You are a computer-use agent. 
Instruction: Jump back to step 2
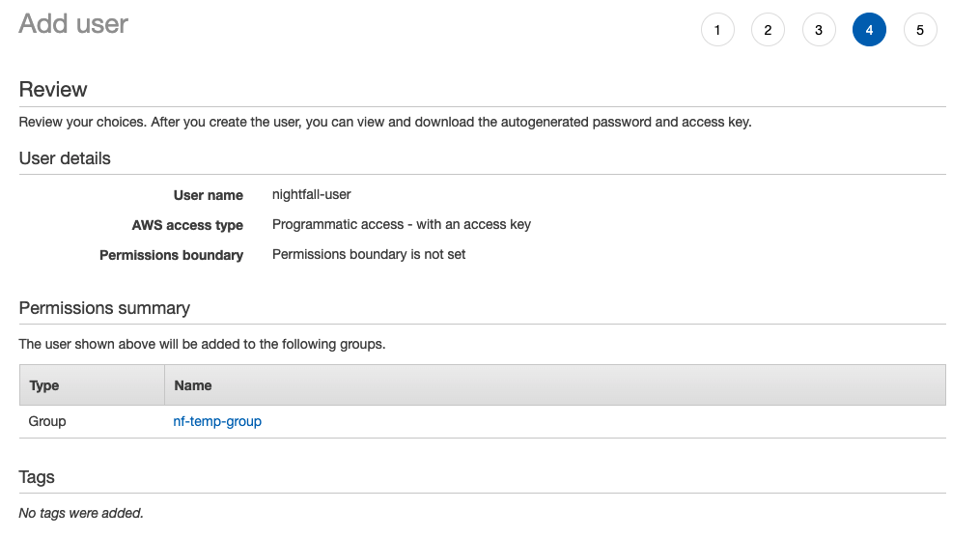[768, 30]
